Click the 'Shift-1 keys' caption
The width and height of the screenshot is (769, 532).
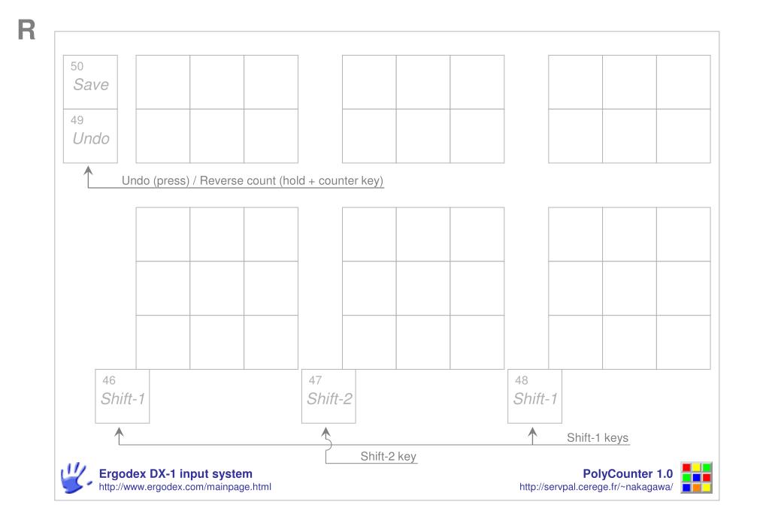(598, 438)
